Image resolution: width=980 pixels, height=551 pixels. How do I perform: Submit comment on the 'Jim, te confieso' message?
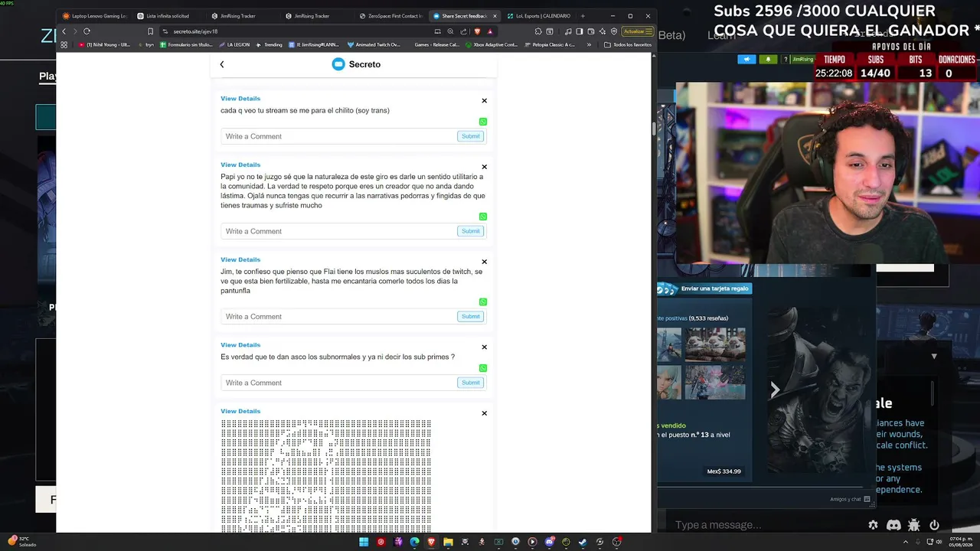click(470, 317)
